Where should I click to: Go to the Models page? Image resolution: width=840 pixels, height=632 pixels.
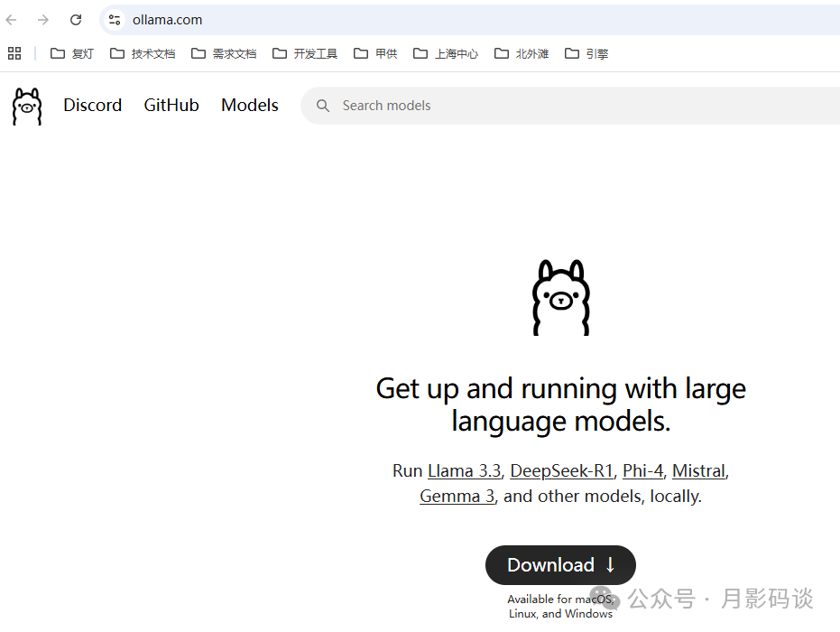250,105
